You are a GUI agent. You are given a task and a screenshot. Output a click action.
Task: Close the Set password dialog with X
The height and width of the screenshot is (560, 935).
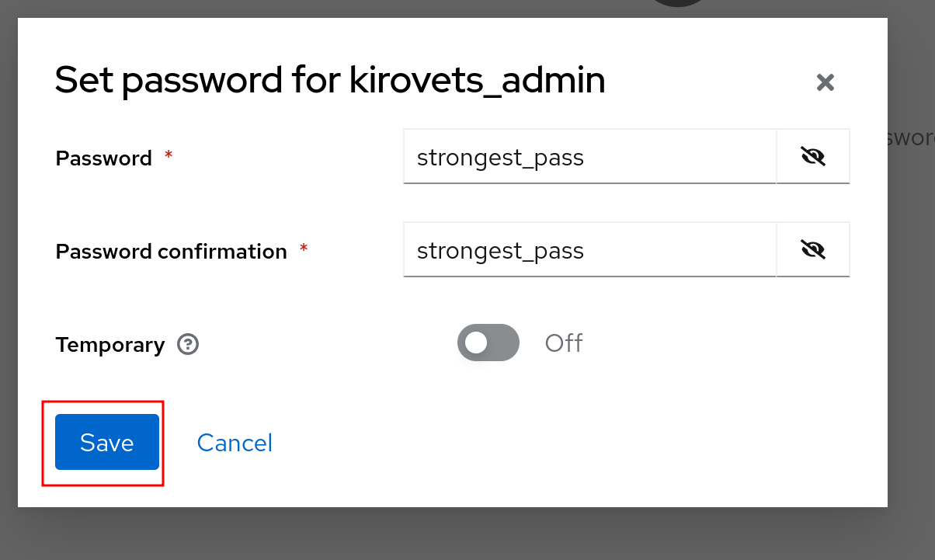coord(825,82)
